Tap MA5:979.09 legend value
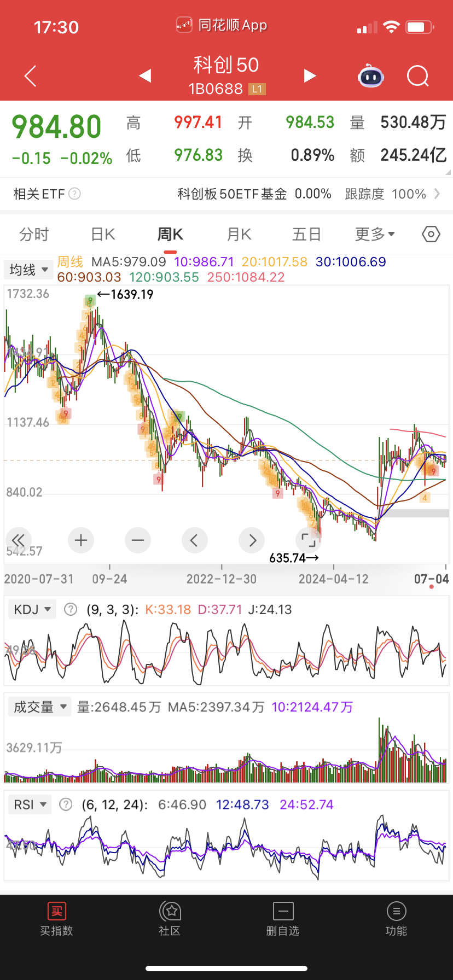Image resolution: width=453 pixels, height=980 pixels. click(129, 262)
